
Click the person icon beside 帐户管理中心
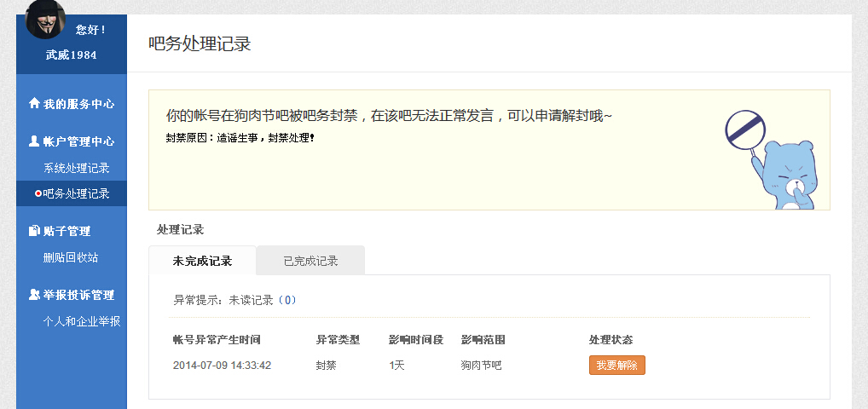click(34, 141)
